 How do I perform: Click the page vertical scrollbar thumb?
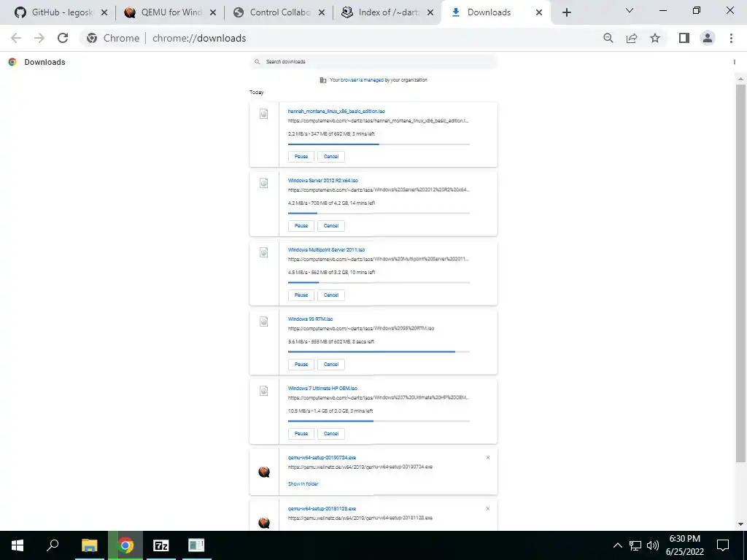(740, 273)
